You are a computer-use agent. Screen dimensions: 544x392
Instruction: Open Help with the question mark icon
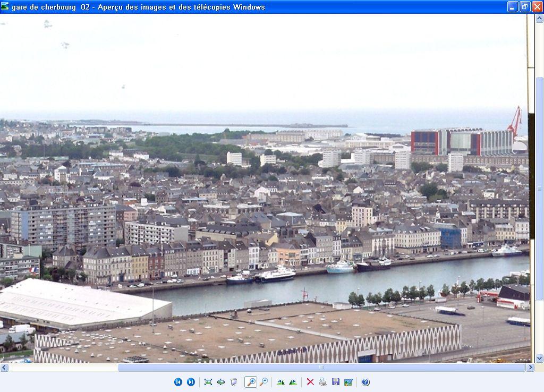tap(365, 382)
